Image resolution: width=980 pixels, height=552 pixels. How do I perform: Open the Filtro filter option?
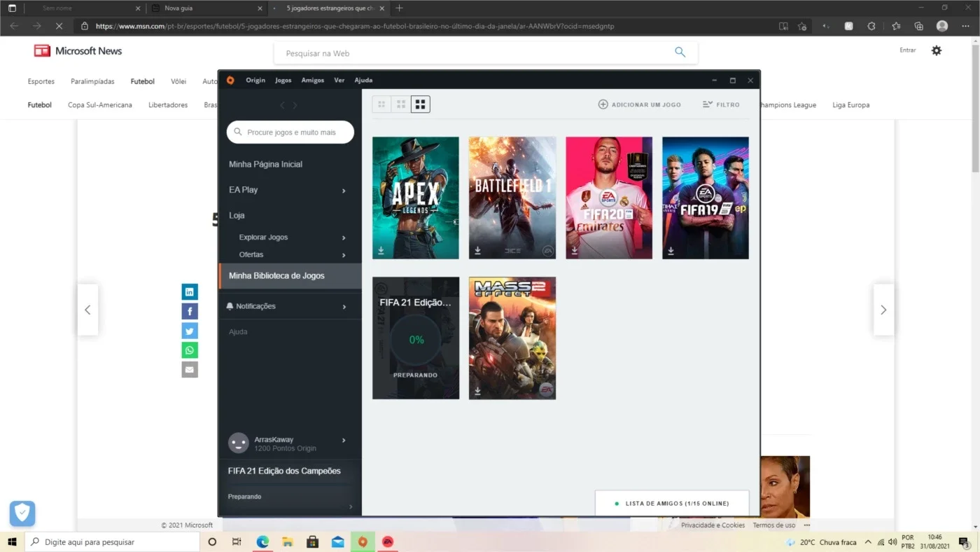click(x=721, y=104)
